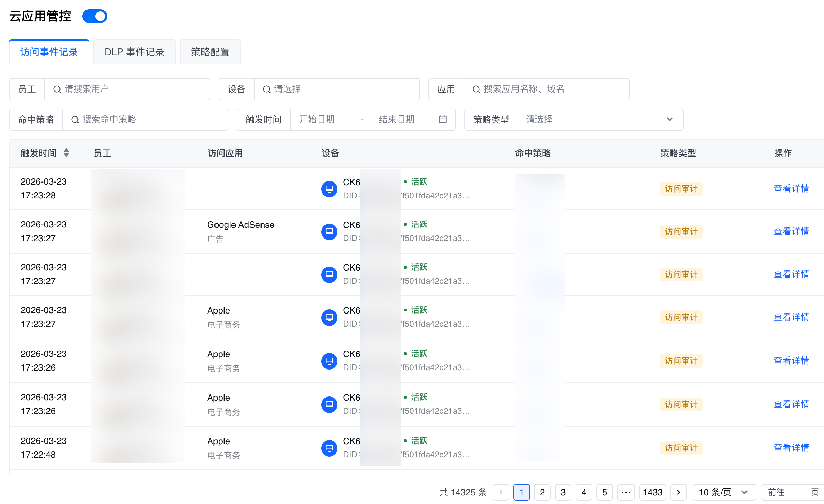Open the 策略类型 dropdown
The image size is (824, 504).
[x=600, y=119]
